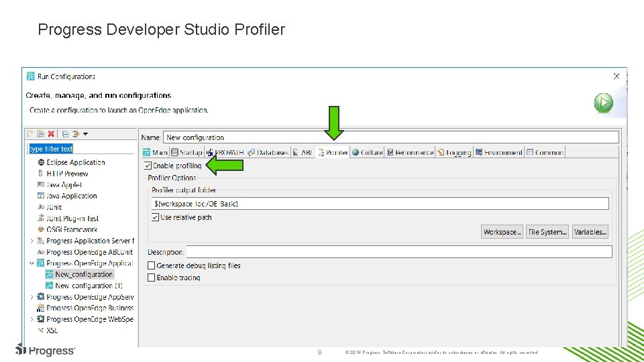644x362 pixels.
Task: Select the Profiler tab
Action: (333, 152)
